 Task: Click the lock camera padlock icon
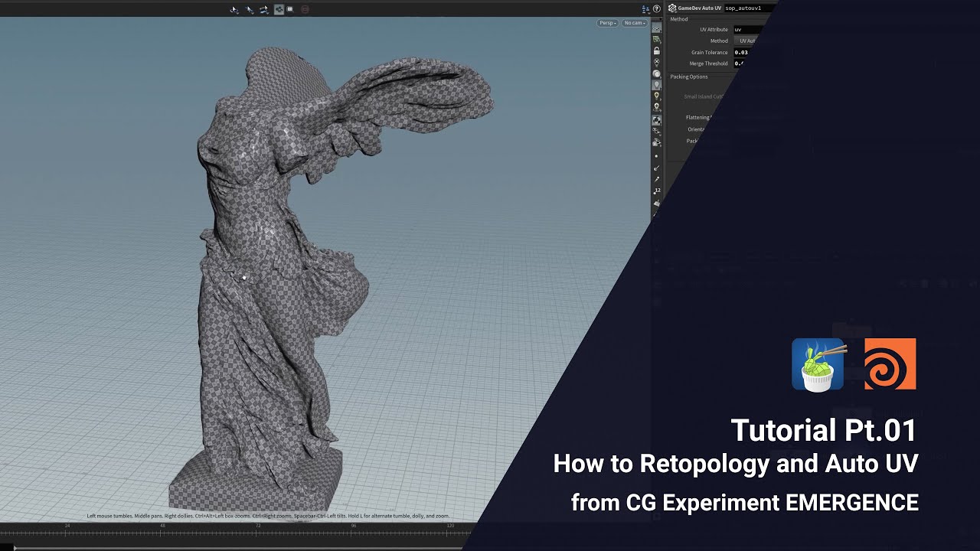coord(657,51)
